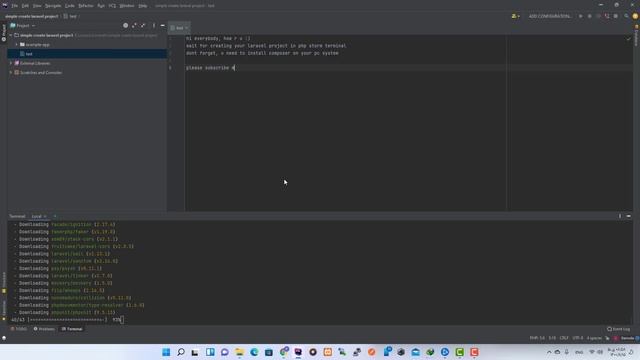Hide the Project tool window
This screenshot has width=640, height=360.
[162, 26]
